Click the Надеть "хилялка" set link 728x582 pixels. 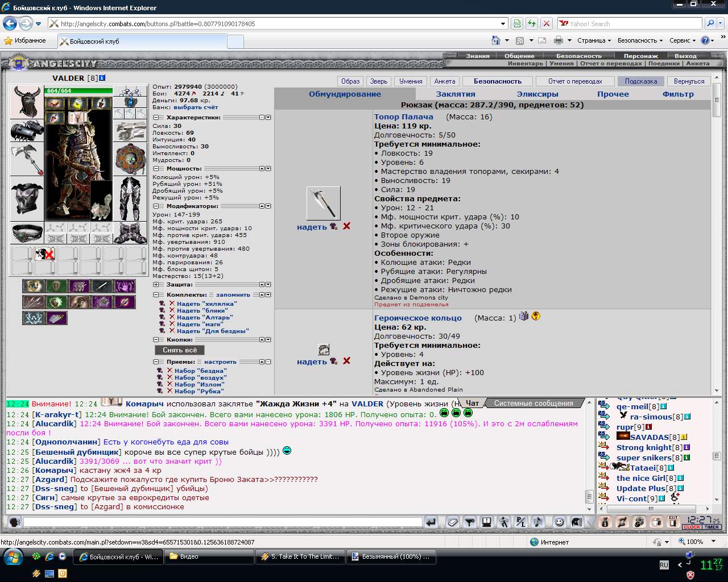tap(206, 304)
